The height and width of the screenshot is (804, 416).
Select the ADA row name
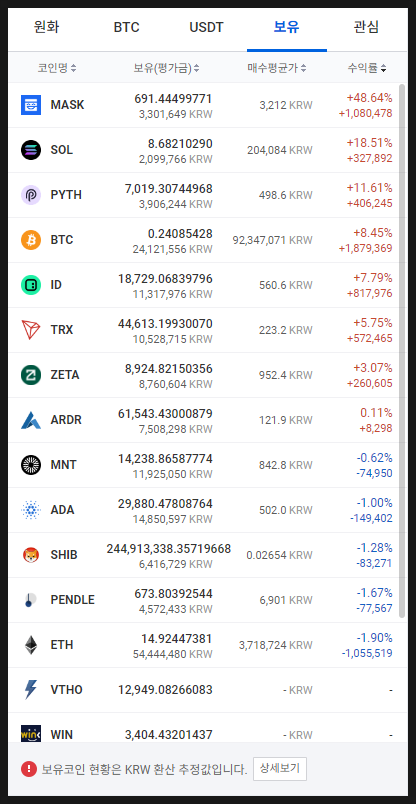click(63, 510)
